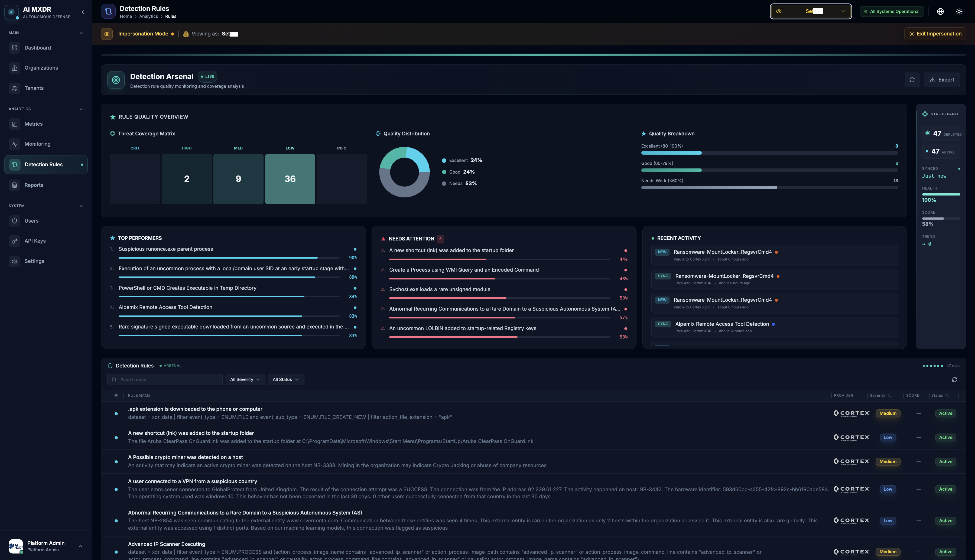Go to Home breadcrumb
The width and height of the screenshot is (975, 560).
[x=126, y=16]
